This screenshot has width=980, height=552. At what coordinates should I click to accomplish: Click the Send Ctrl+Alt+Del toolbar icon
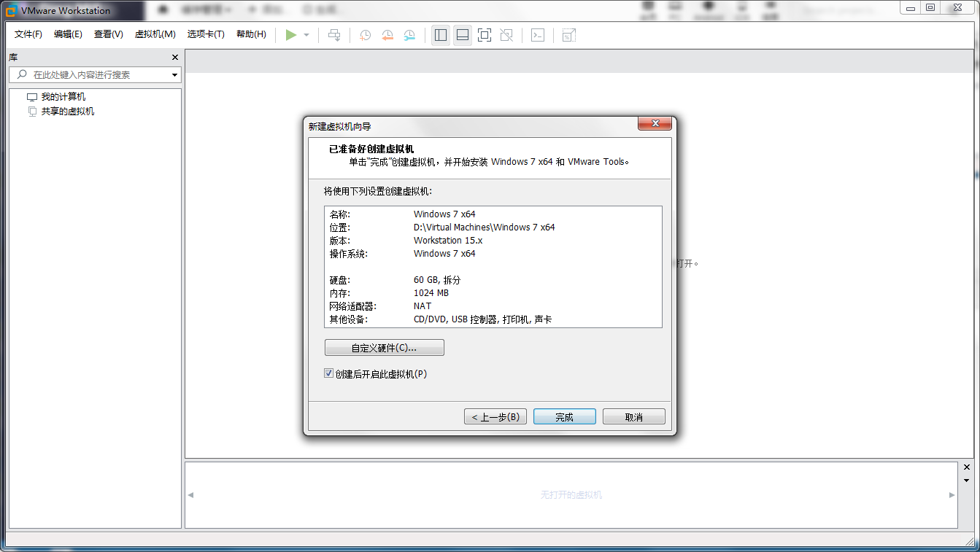[x=335, y=35]
